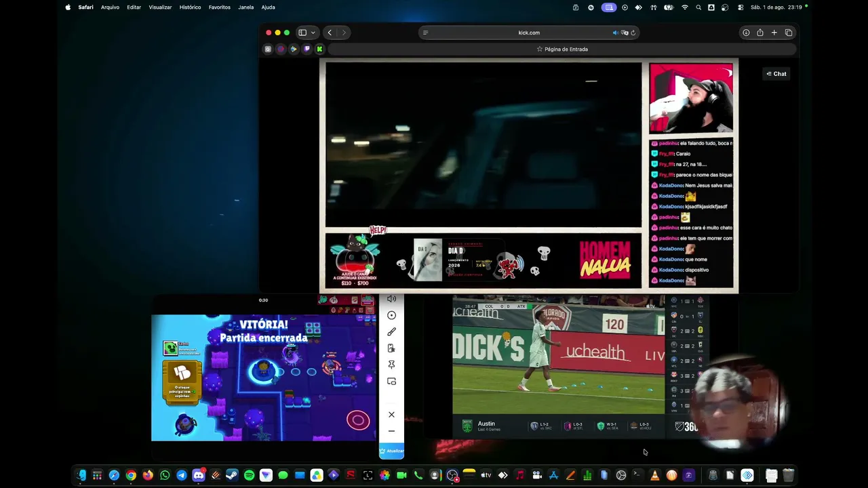This screenshot has height=488, width=868.
Task: Open the Favoritos menu
Action: click(x=219, y=7)
